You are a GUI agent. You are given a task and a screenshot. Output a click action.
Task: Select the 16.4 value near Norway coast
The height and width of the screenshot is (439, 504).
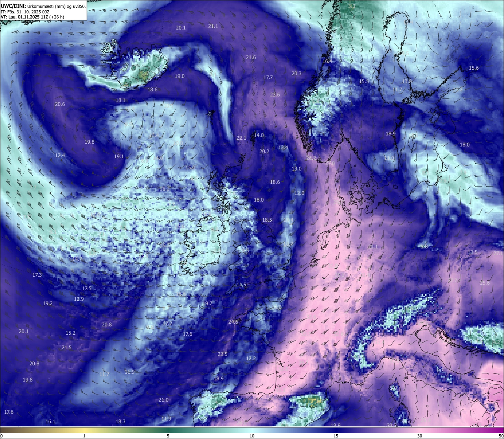327,61
